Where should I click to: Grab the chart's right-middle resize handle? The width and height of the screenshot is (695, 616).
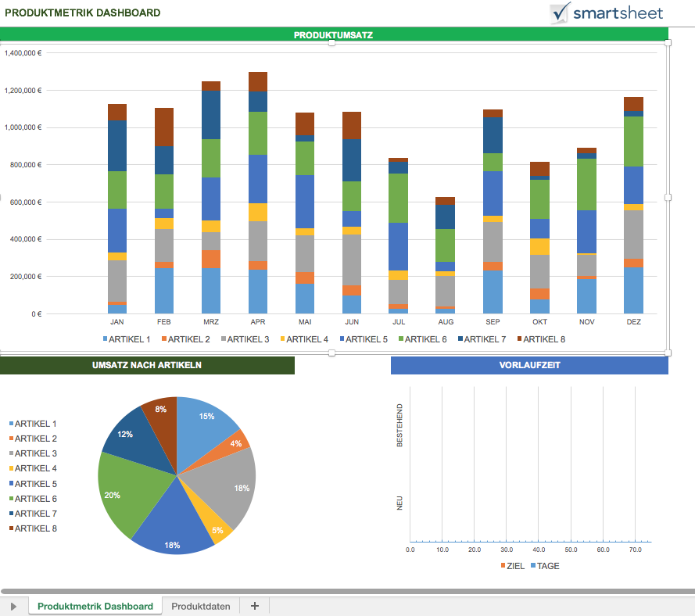pos(668,198)
